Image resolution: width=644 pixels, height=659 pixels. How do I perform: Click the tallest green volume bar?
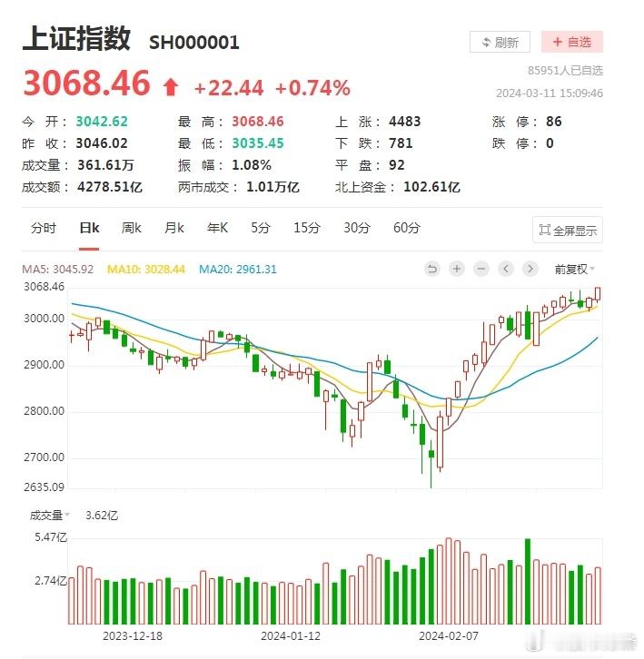click(x=528, y=581)
